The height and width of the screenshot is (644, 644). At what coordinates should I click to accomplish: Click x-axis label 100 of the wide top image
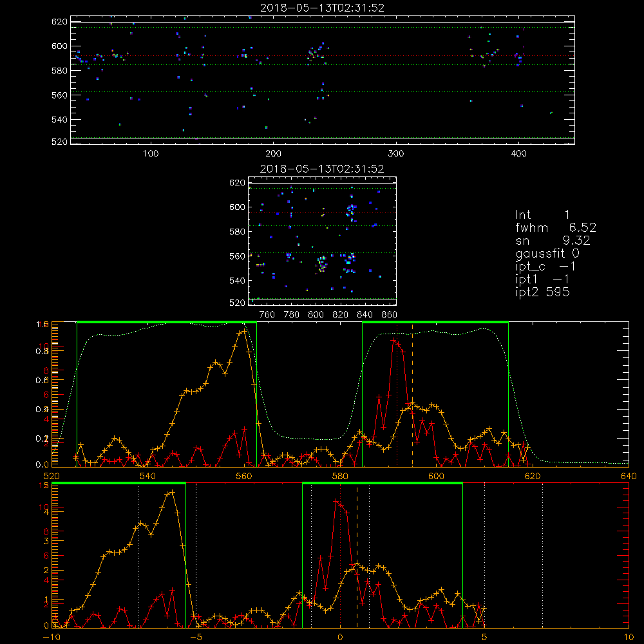click(151, 154)
